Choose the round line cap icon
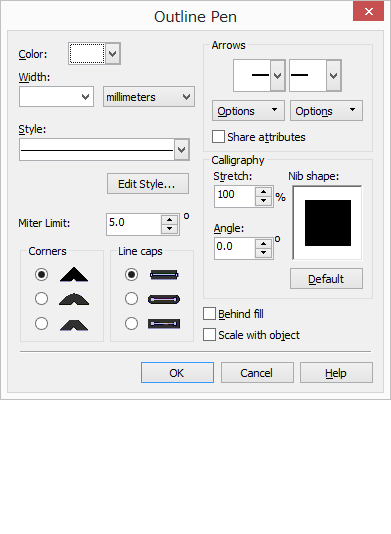391x534 pixels. tap(164, 299)
